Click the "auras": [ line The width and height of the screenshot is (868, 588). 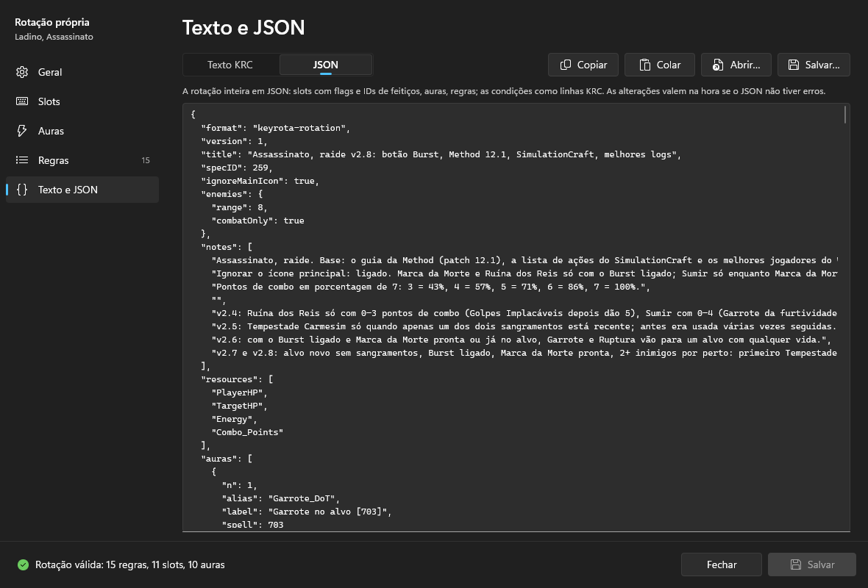[227, 459]
